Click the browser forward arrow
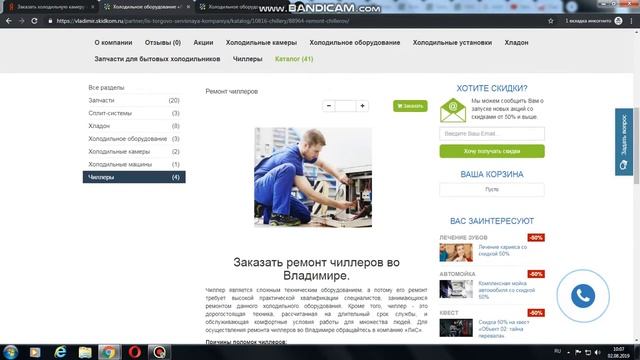The height and width of the screenshot is (360, 640). click(x=21, y=21)
